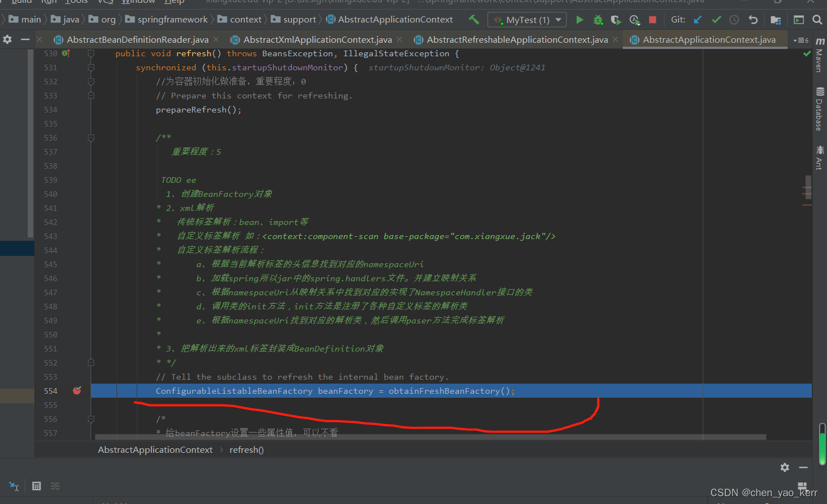This screenshot has width=827, height=504.
Task: Click the profiler run icon
Action: [x=635, y=20]
